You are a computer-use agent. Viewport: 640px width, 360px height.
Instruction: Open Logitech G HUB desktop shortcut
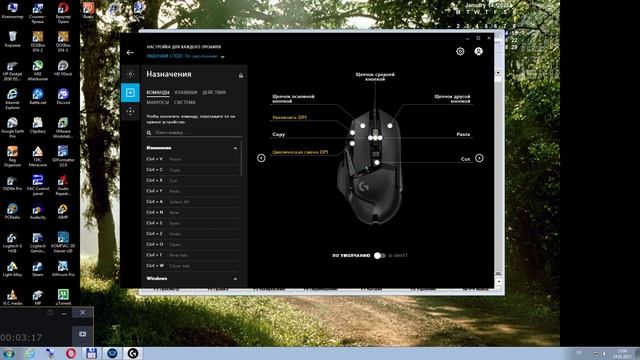point(12,241)
